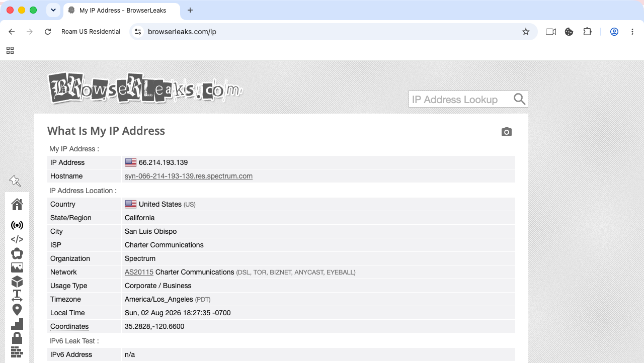Select the 'San Luis Obispo' city value
Image resolution: width=644 pixels, height=363 pixels.
(150, 231)
